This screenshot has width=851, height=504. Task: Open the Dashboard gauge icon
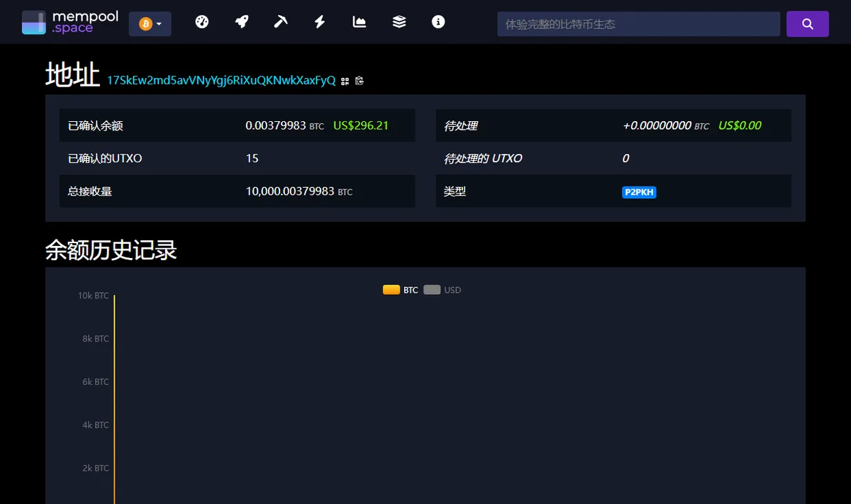202,22
